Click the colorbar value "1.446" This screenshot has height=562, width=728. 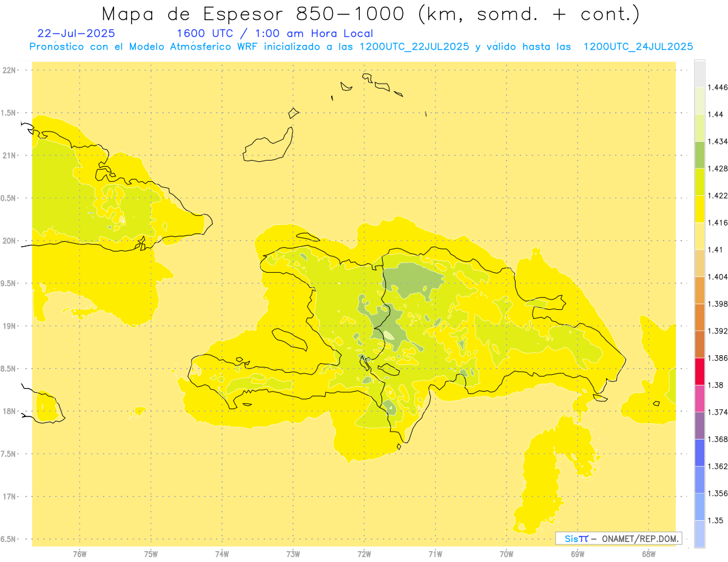coord(718,87)
